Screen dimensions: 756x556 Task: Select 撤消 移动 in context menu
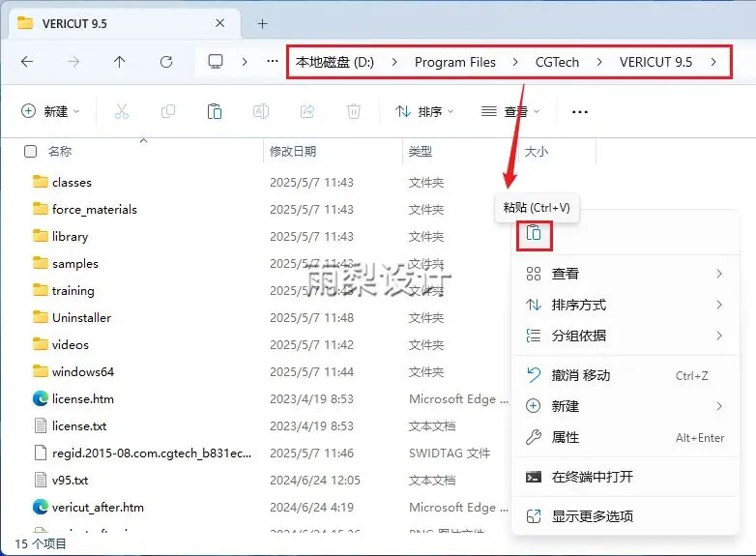625,375
